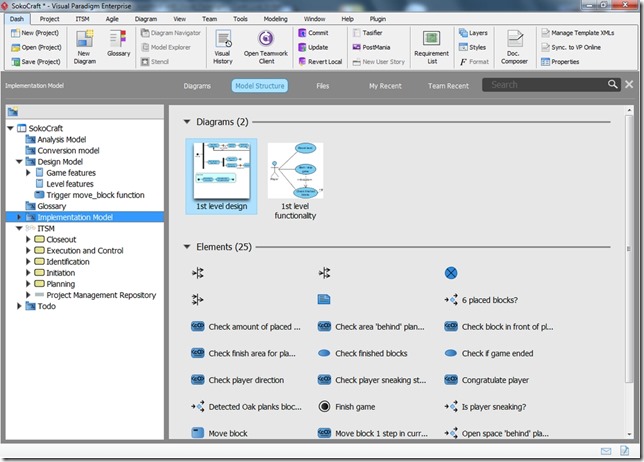Click the mail icon in status bar
This screenshot has width=644, height=462.
tap(606, 451)
